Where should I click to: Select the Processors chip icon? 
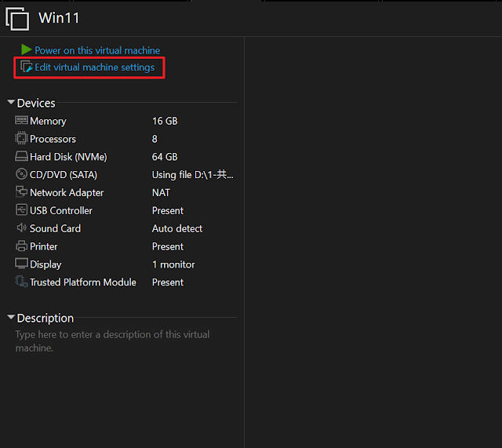[x=21, y=138]
